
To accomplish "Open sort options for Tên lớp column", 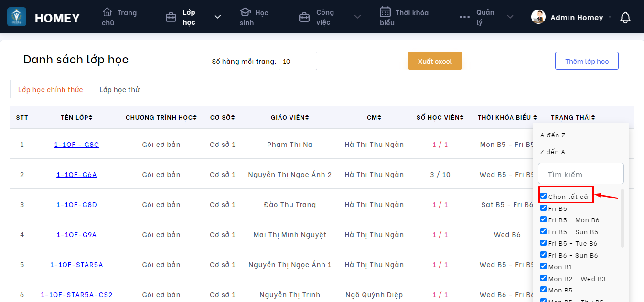I will click(x=90, y=118).
